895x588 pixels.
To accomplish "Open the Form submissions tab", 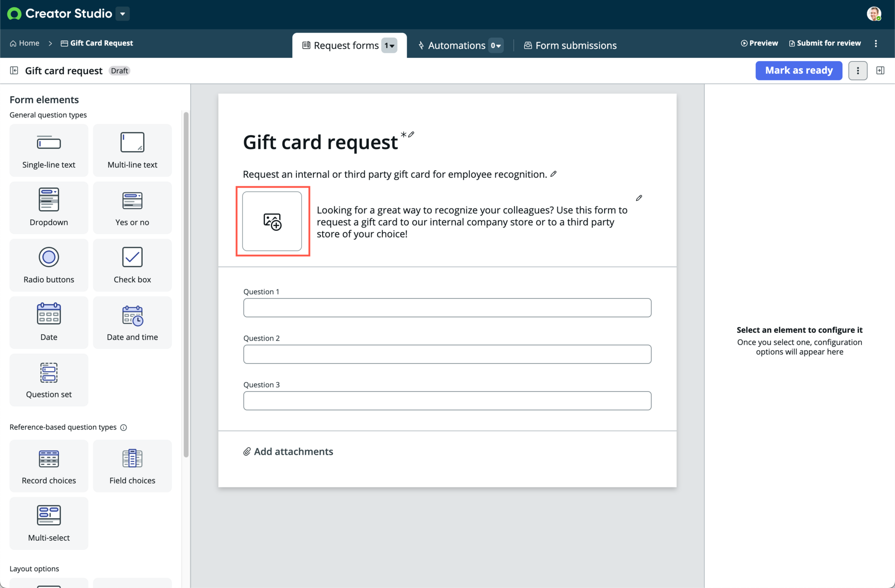I will click(570, 45).
